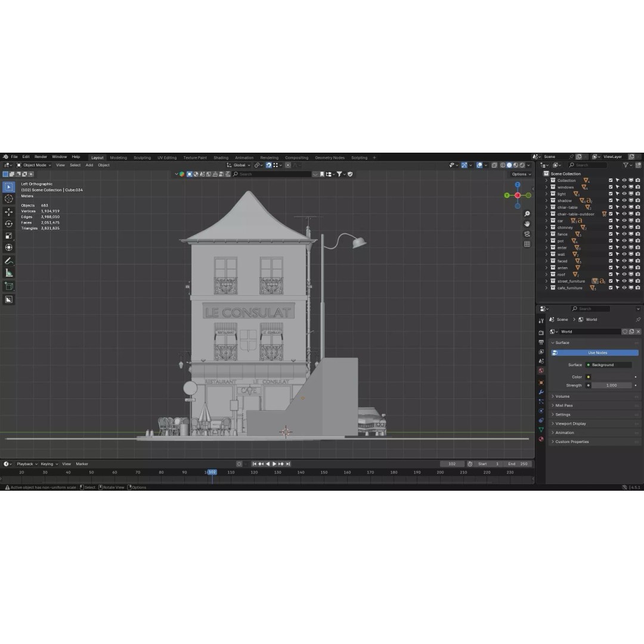Activate the Select Box tool

tap(8, 187)
